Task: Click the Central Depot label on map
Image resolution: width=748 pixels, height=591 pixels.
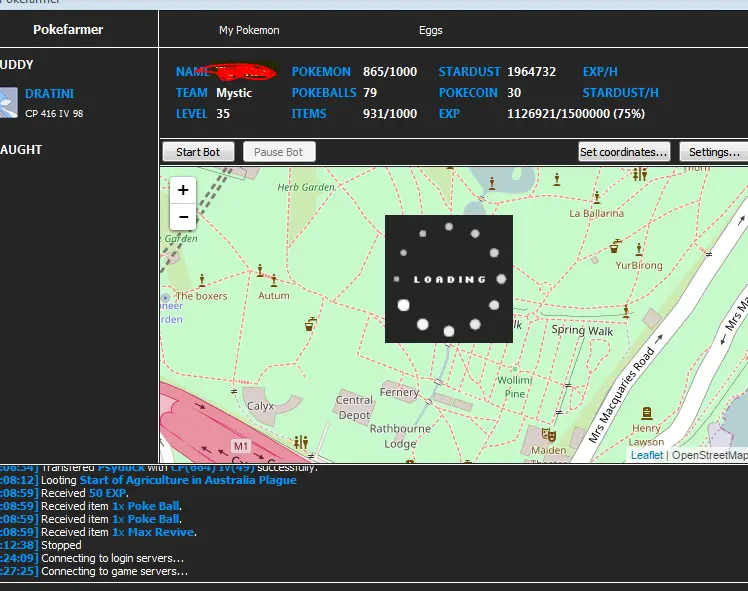Action: (354, 407)
